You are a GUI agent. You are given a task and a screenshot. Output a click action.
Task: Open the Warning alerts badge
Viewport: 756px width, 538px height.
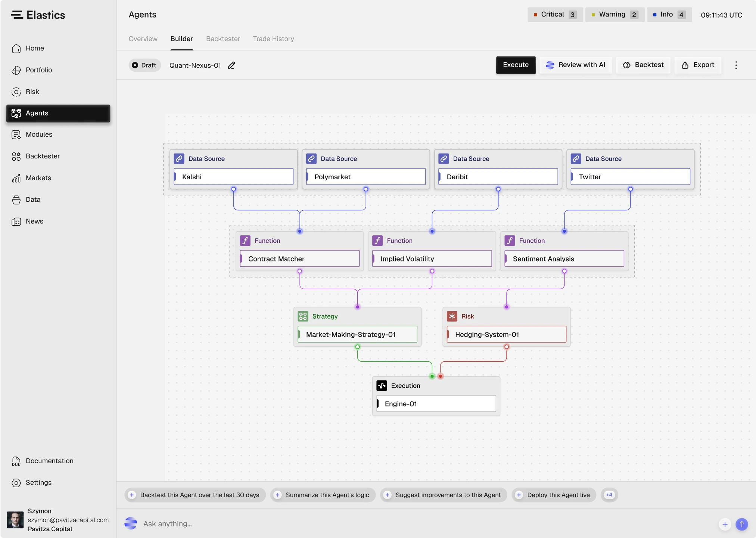point(615,15)
